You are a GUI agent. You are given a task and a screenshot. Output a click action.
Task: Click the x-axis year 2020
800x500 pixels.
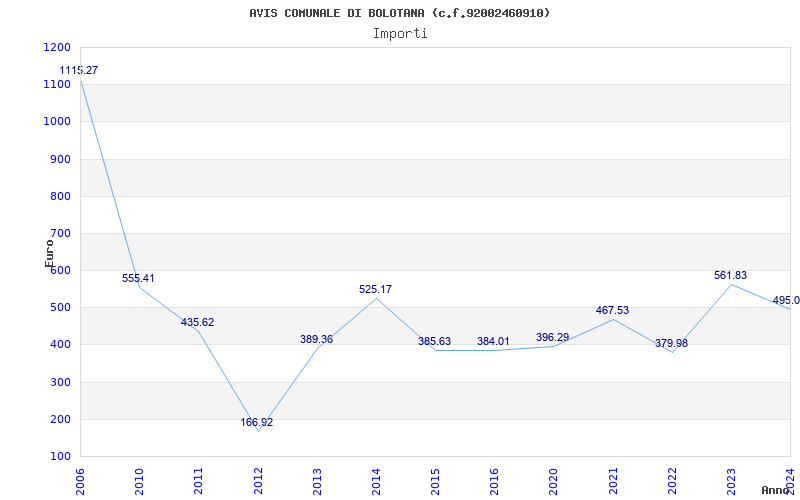[x=554, y=481]
